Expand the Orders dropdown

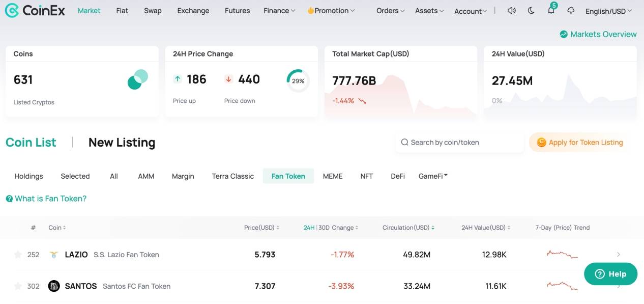pos(391,11)
